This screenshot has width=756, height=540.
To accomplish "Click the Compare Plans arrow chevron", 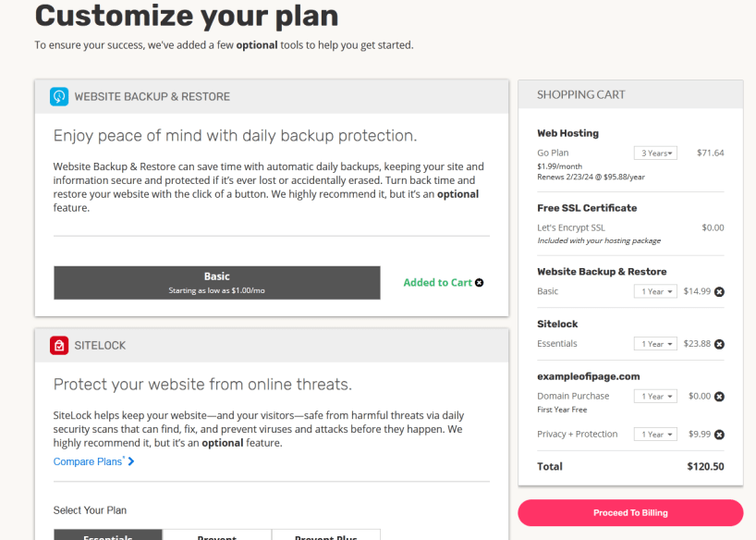I will tap(131, 461).
